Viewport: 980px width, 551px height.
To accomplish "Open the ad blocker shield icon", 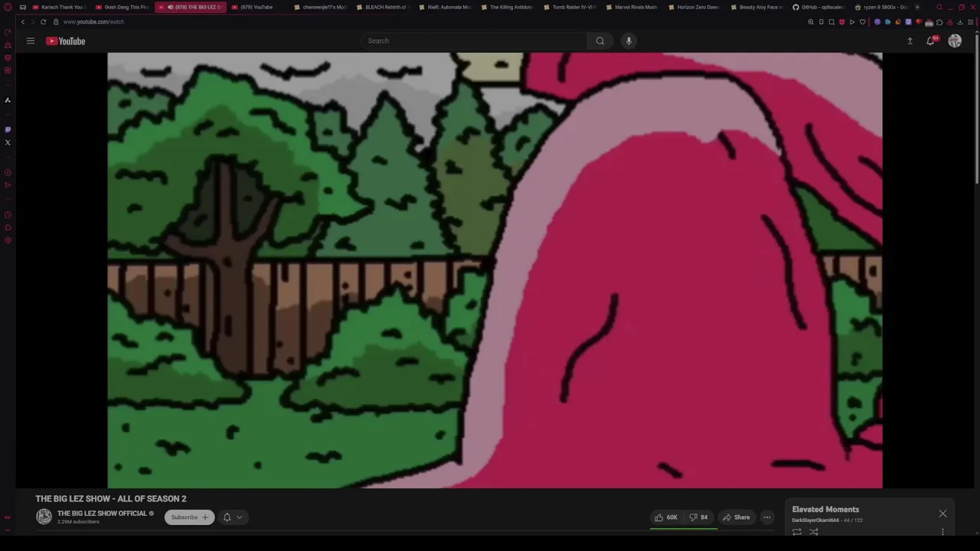I will [x=841, y=21].
